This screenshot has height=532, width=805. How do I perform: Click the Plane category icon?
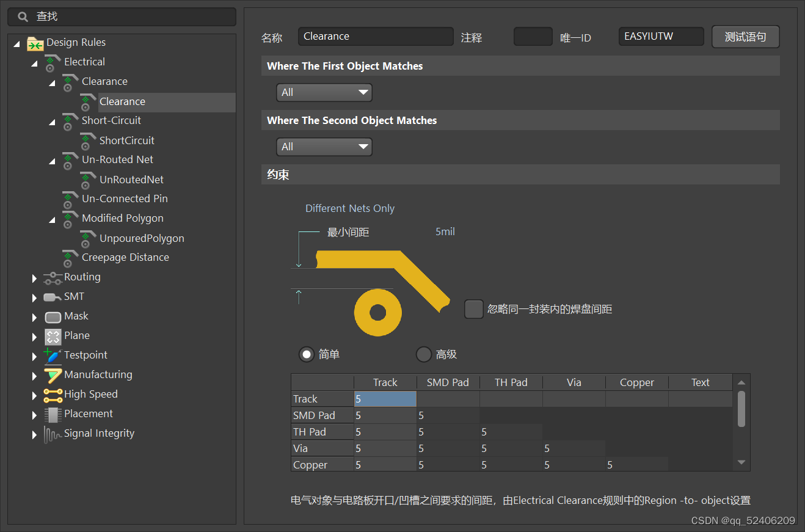(53, 336)
